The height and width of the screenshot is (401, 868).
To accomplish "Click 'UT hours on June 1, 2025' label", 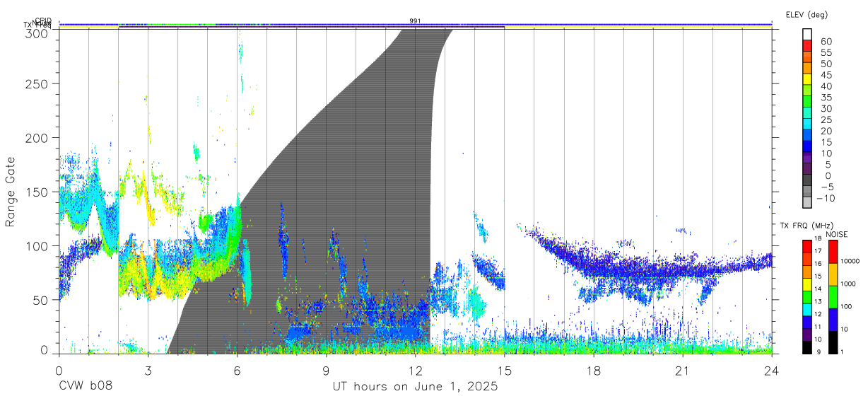I will pos(416,387).
